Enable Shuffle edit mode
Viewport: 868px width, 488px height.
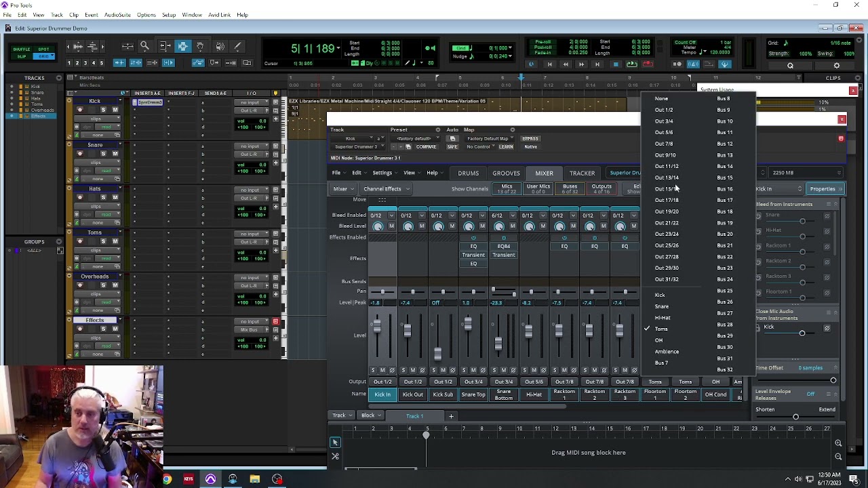coord(22,49)
